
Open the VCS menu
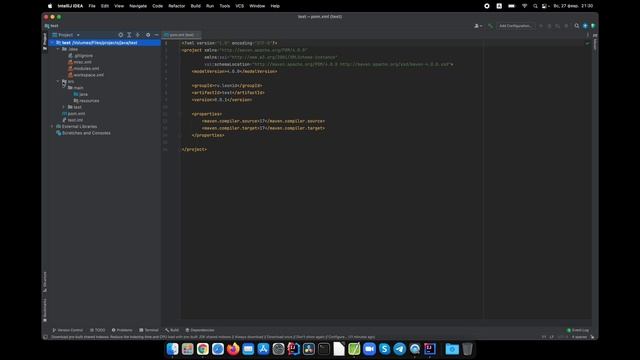pos(240,6)
